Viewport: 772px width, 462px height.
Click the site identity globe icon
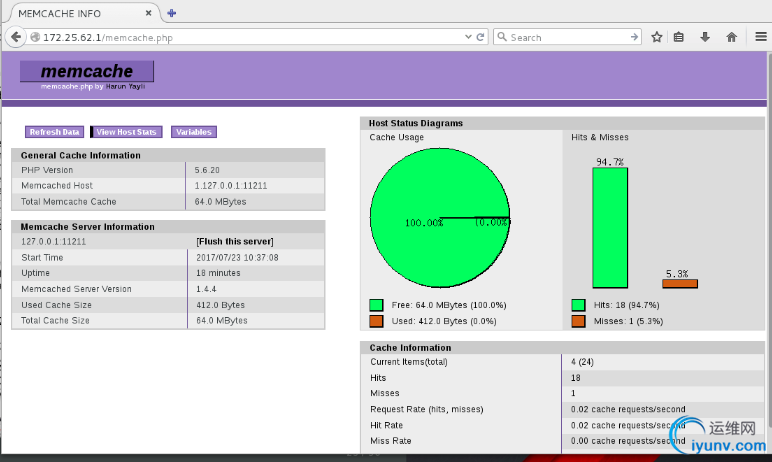point(35,37)
